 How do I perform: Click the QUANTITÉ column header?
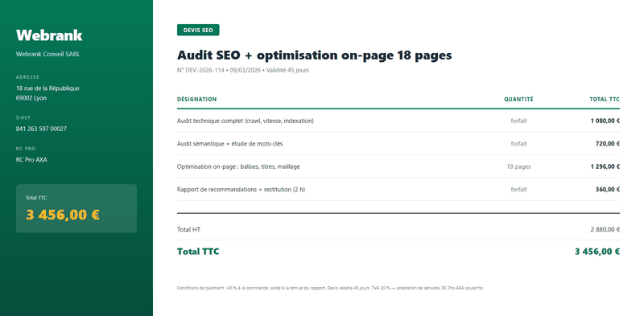tap(518, 100)
